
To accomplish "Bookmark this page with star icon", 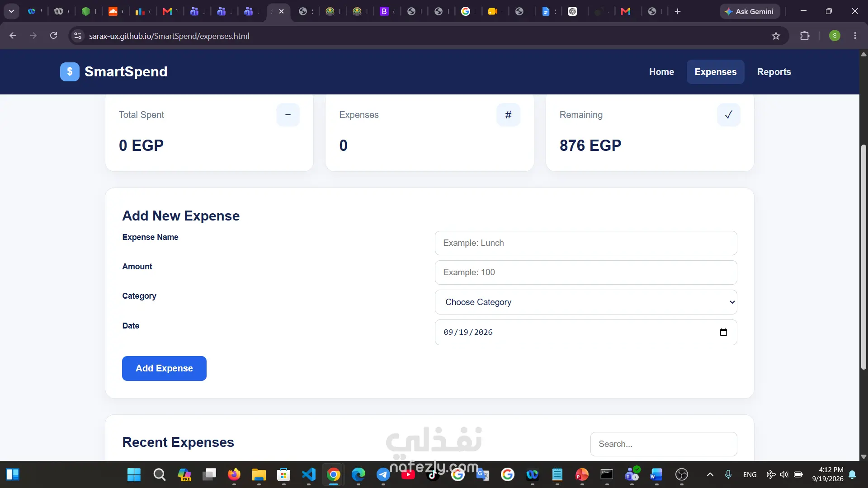I will 776,36.
